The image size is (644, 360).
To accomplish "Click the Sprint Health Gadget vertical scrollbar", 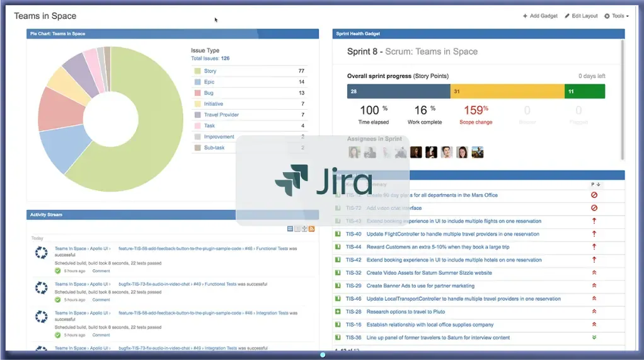I will [623, 100].
